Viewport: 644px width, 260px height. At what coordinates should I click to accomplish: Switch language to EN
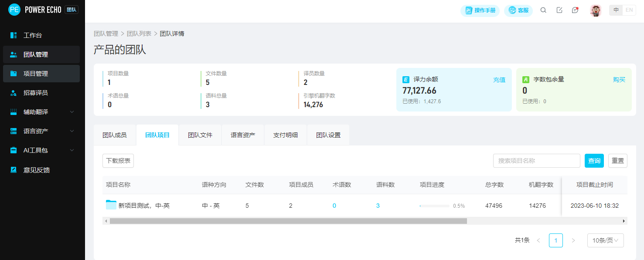(629, 10)
